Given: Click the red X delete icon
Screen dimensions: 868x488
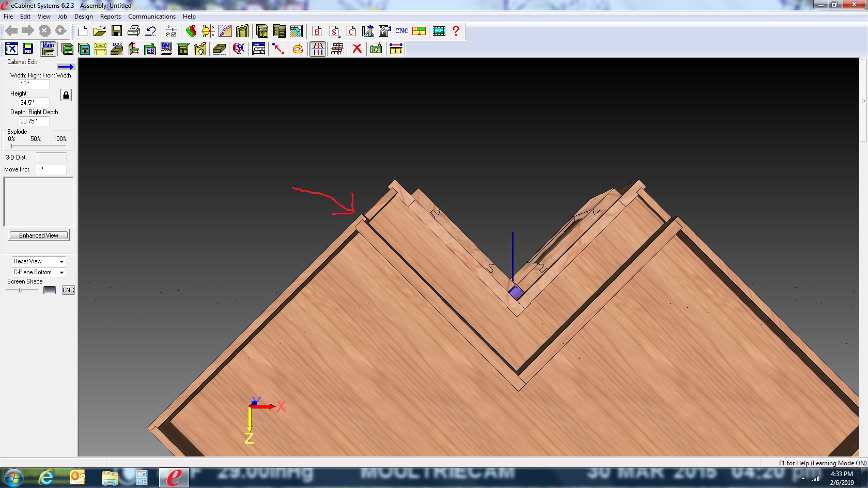Looking at the screenshot, I should (x=357, y=49).
